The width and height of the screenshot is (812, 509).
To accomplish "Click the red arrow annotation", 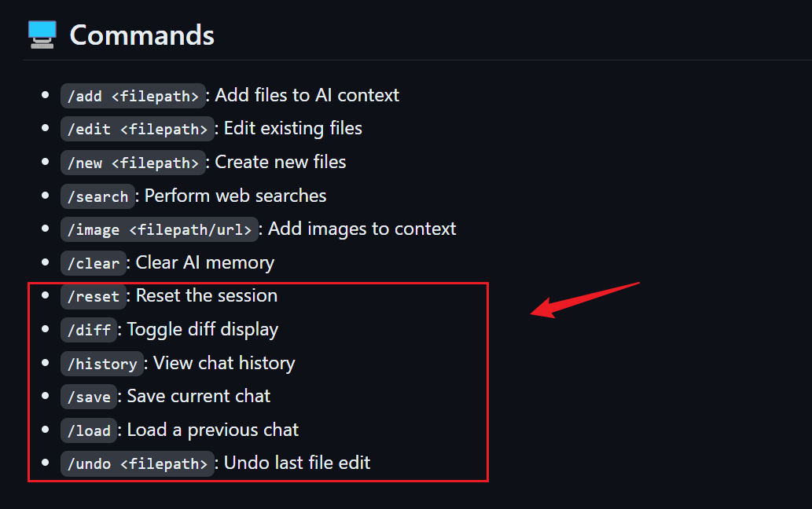I will click(585, 300).
